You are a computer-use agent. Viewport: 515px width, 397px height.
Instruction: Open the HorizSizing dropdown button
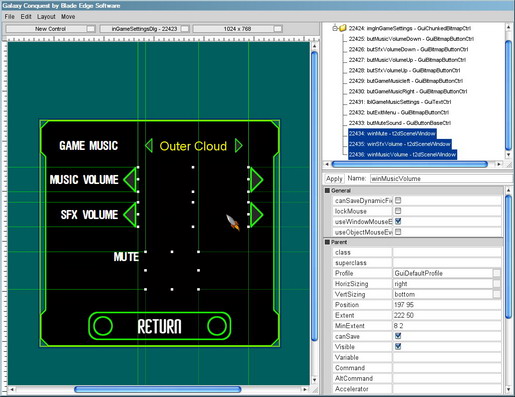point(497,284)
